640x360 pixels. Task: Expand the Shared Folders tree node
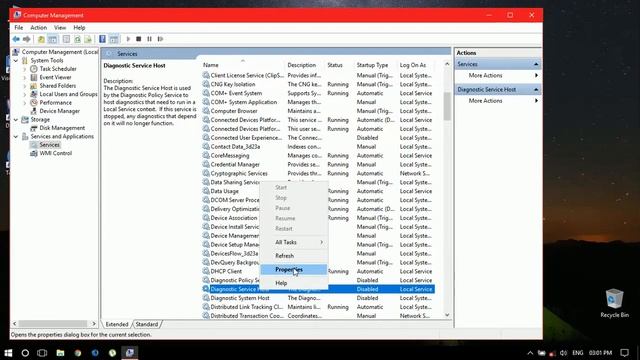tap(24, 86)
